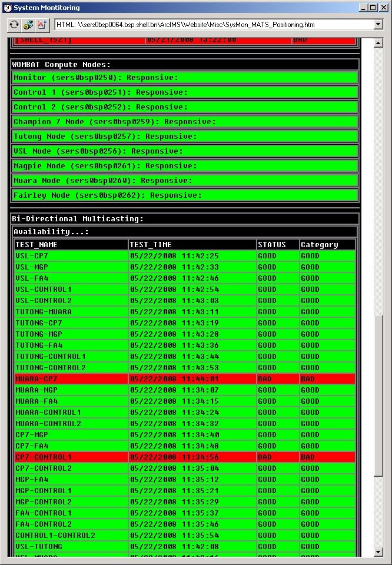
Task: Select the CONTROL1-CONTROL2 test name
Action: 55,535
